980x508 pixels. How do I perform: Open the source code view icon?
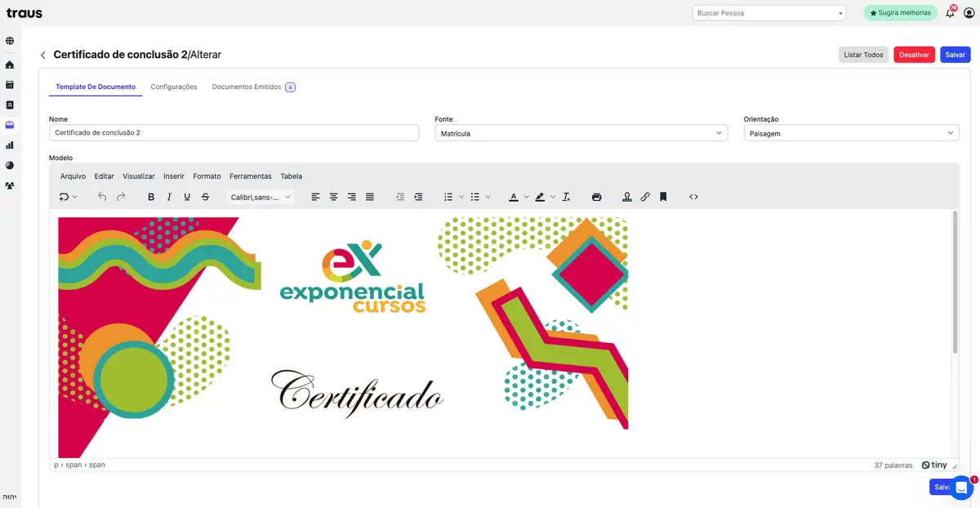(x=693, y=197)
